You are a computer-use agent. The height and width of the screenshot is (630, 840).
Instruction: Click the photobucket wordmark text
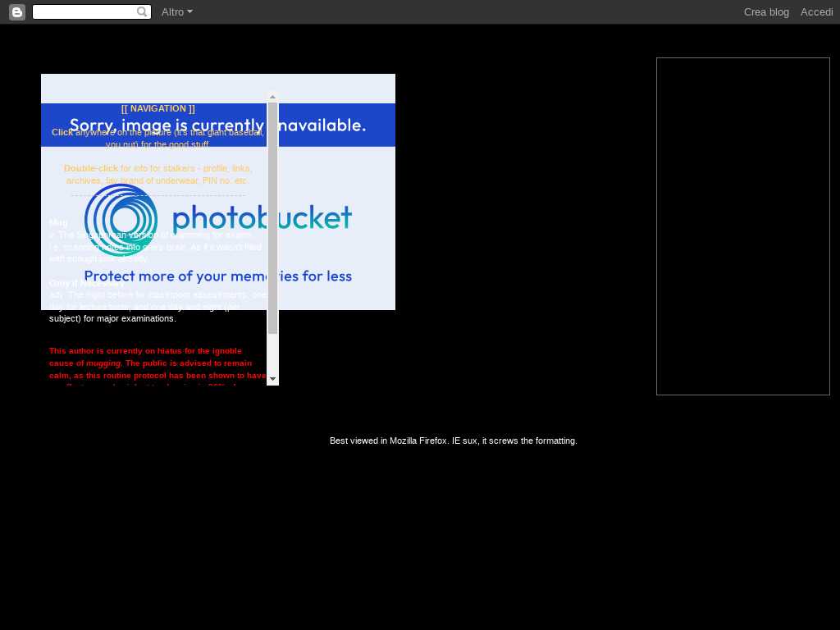(x=262, y=217)
